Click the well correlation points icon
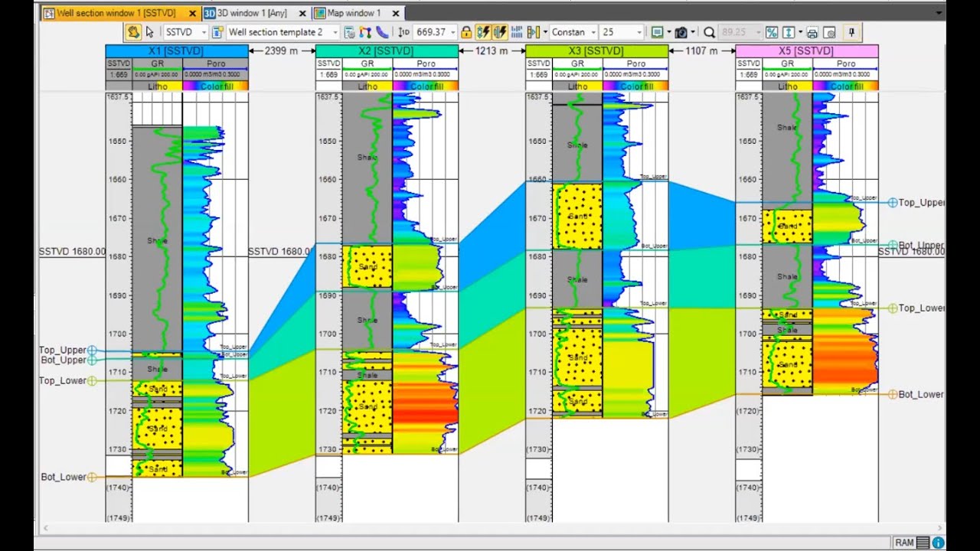This screenshot has height=551, width=980. coord(364,32)
